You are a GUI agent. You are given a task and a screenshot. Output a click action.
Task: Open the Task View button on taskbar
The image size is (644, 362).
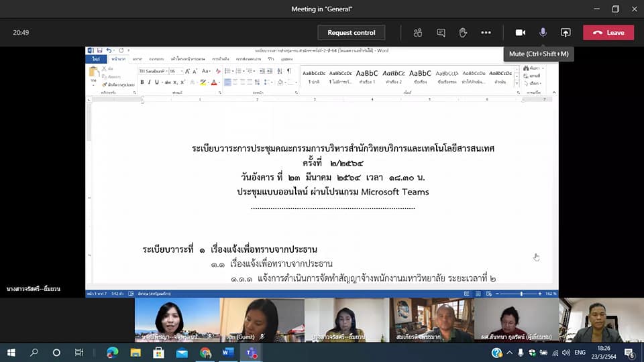tap(78, 353)
